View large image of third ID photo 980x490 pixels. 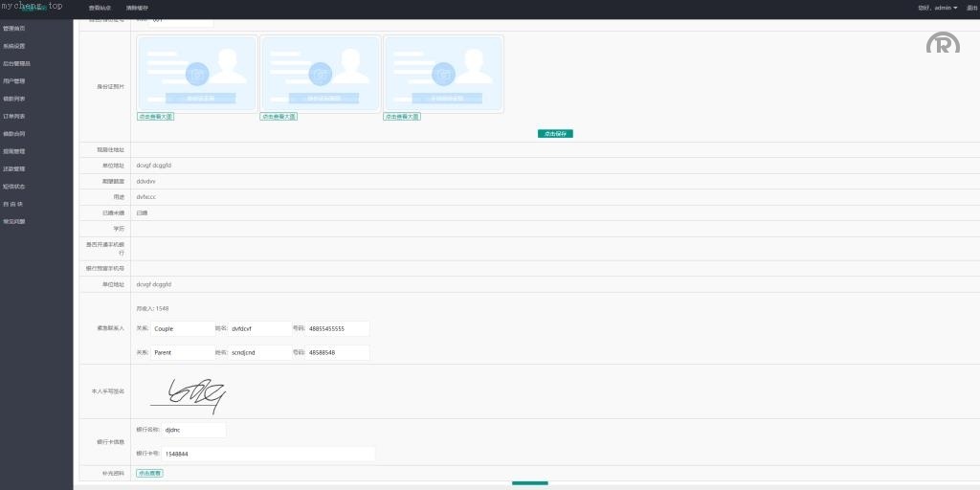coord(402,117)
